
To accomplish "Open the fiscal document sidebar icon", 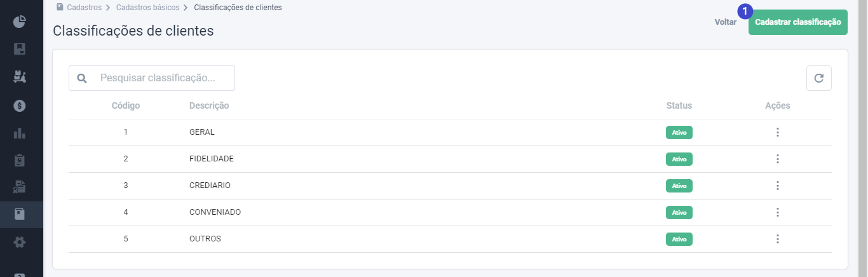I will (20, 187).
